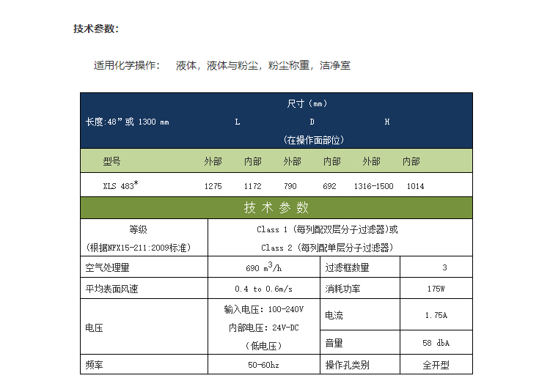This screenshot has width=550, height=392.
Task: Click the 过滤框数量 label
Action: coord(347,267)
